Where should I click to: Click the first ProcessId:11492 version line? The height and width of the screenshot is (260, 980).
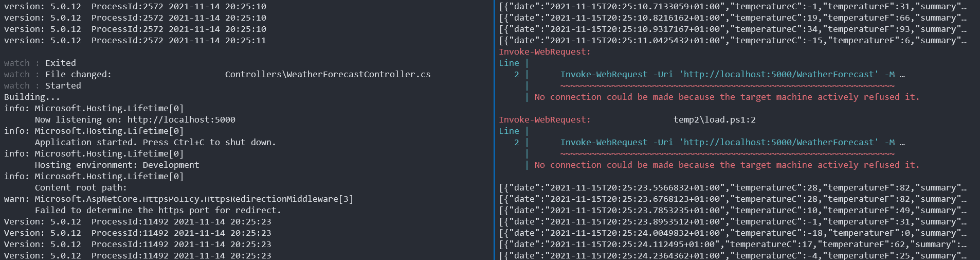click(x=137, y=221)
